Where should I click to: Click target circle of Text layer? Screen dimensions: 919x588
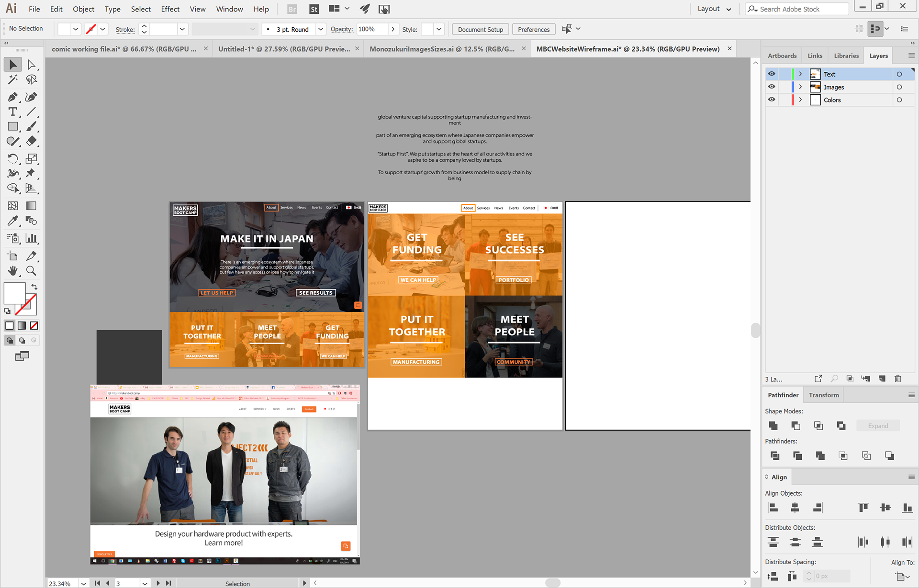(x=899, y=74)
